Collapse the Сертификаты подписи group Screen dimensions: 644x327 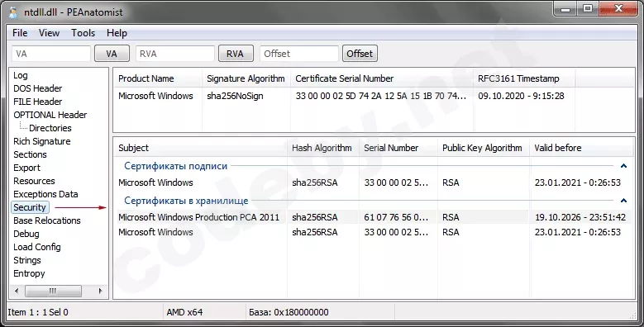623,166
